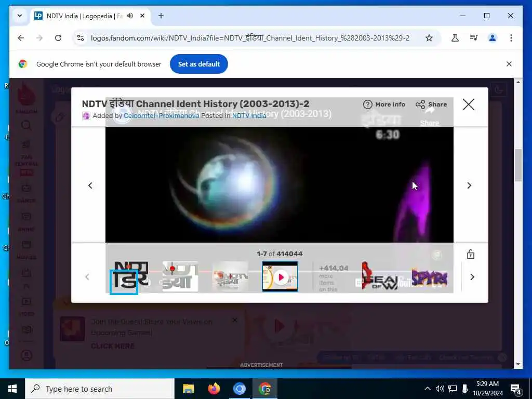Bookmark this page with the star
The width and height of the screenshot is (532, 399).
(x=429, y=38)
